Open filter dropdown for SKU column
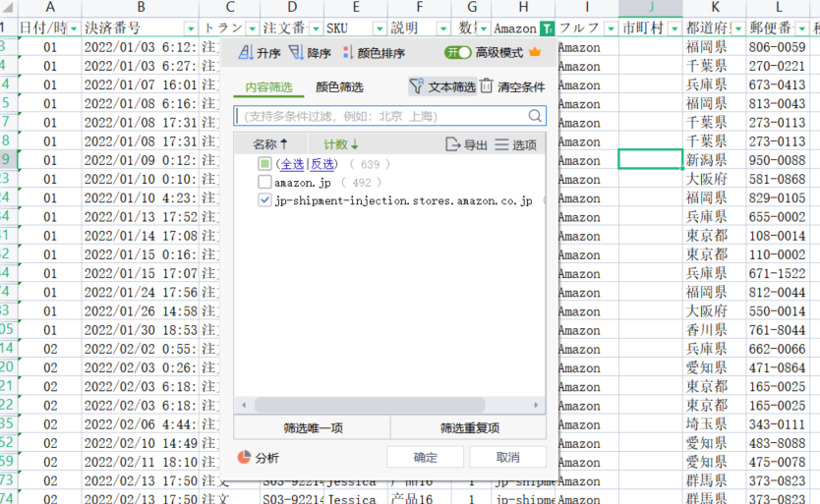The image size is (820, 504). coord(380,28)
